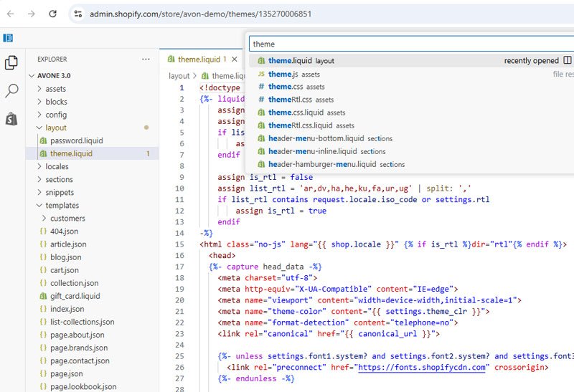Open password.liquid in the explorer
Screen dimensions: 574x392
[93, 140]
